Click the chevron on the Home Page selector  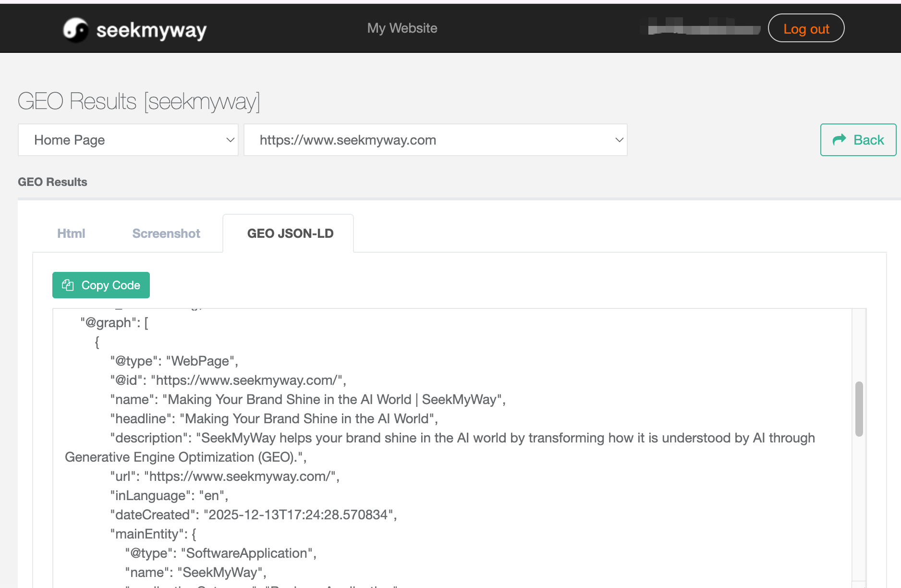point(230,140)
